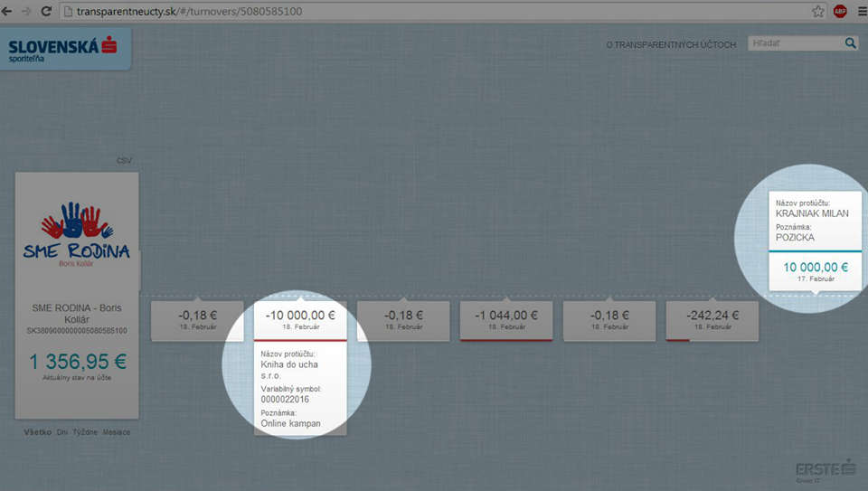Viewport: 868px width, 491px height.
Task: Open the -1 044,00 € transaction card
Action: 506,320
